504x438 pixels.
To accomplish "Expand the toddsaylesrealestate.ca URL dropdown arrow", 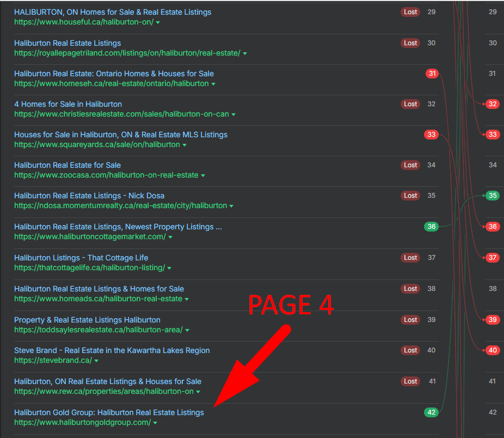I will [187, 330].
